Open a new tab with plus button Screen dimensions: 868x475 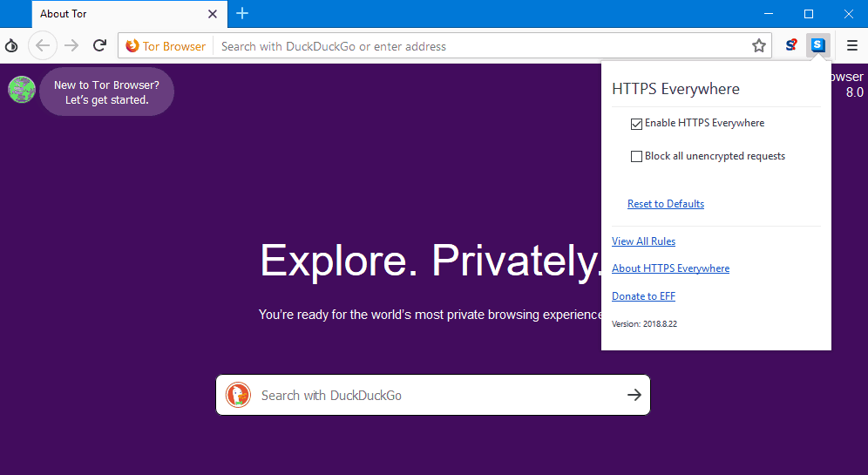[242, 13]
